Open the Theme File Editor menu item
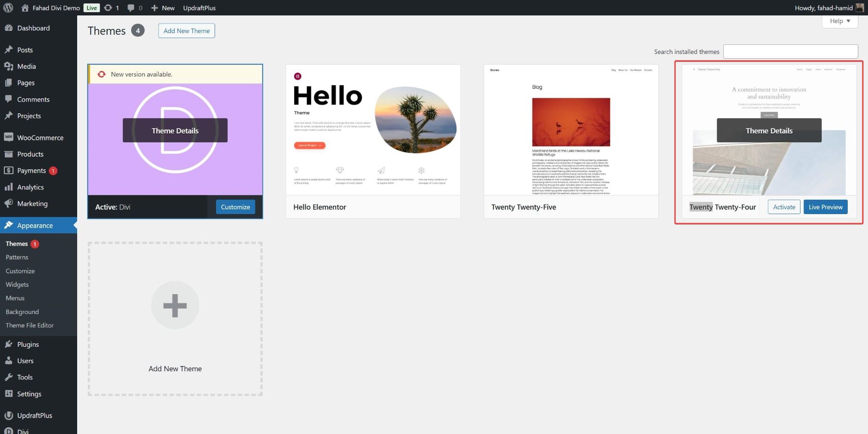The width and height of the screenshot is (868, 434). pyautogui.click(x=29, y=325)
